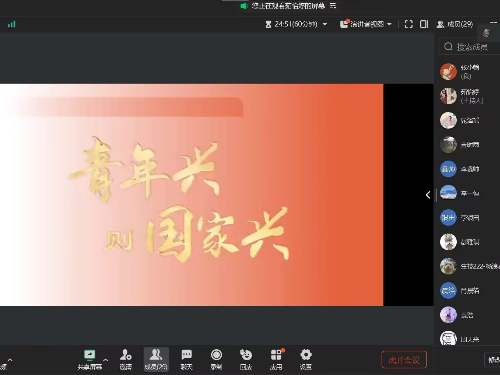
Task: Toggle the muted microphone icon at top right
Action: click(486, 33)
